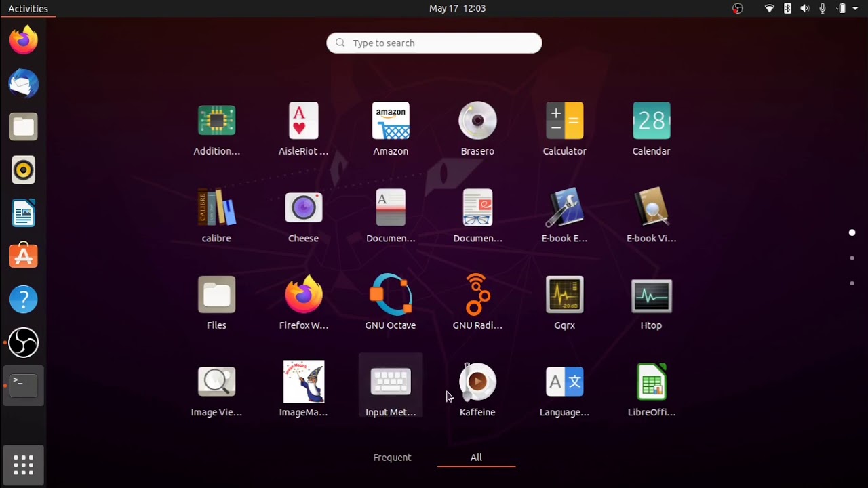Image resolution: width=868 pixels, height=488 pixels.
Task: Open Ubuntu Software from the dock
Action: coord(24,256)
